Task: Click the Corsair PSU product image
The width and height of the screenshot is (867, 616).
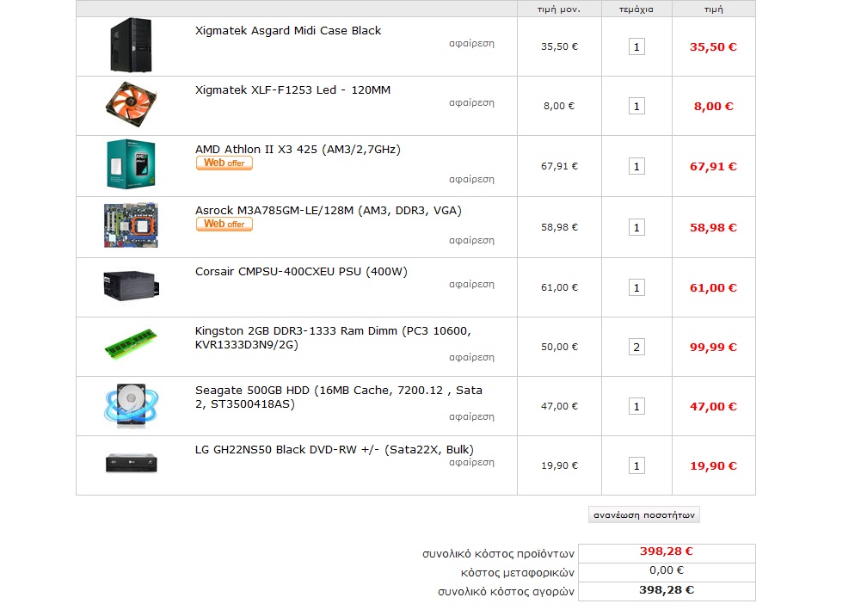Action: click(x=131, y=286)
